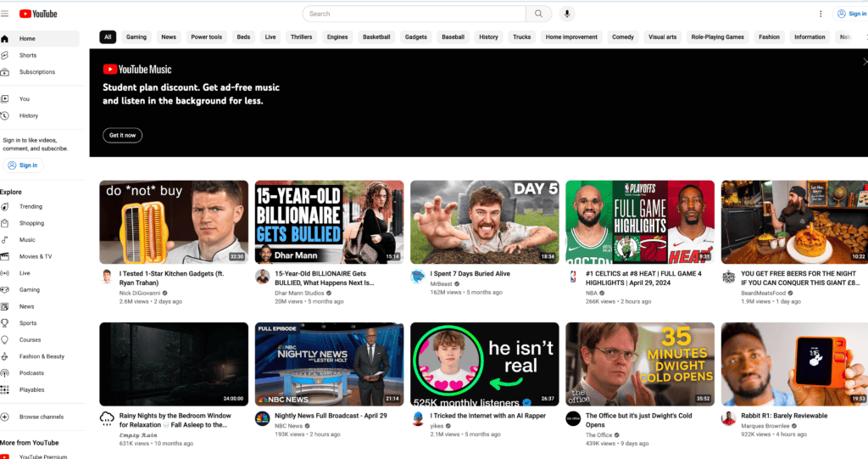Open the Dhar Mann Studios channel link
The image size is (868, 459).
[x=299, y=294]
